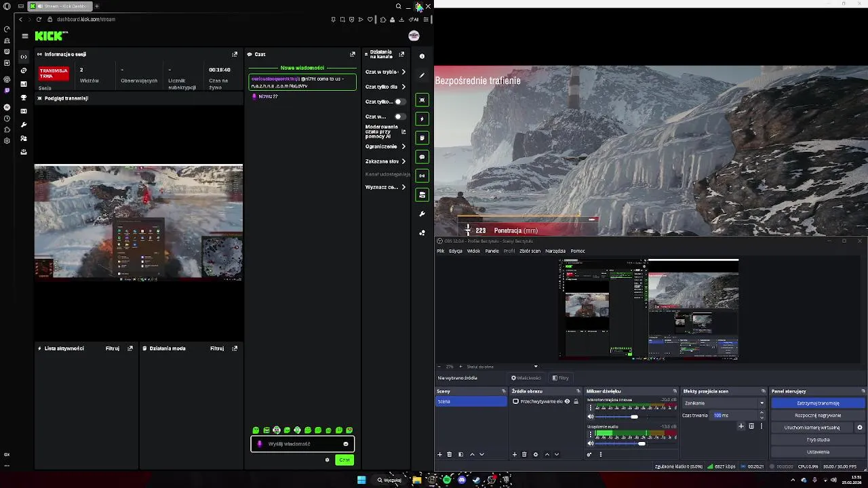Toggle lock on Przechwytywanie ekranu source

coord(576,401)
